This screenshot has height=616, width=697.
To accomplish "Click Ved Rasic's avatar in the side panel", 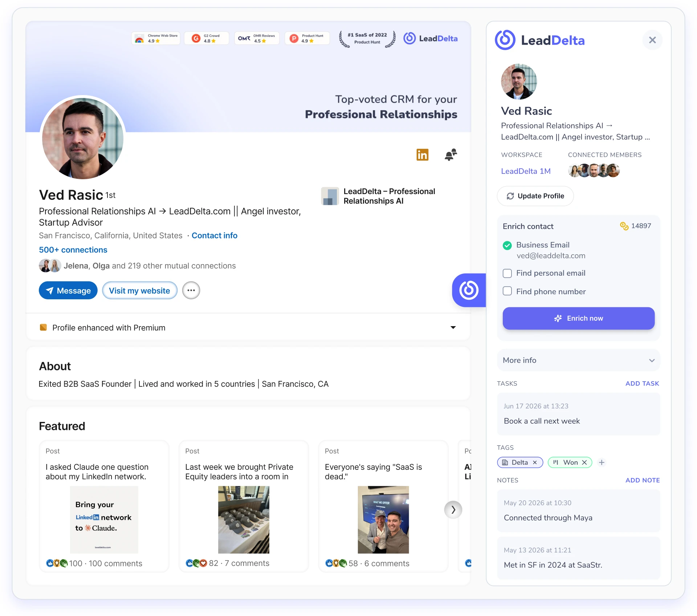I will [x=519, y=82].
